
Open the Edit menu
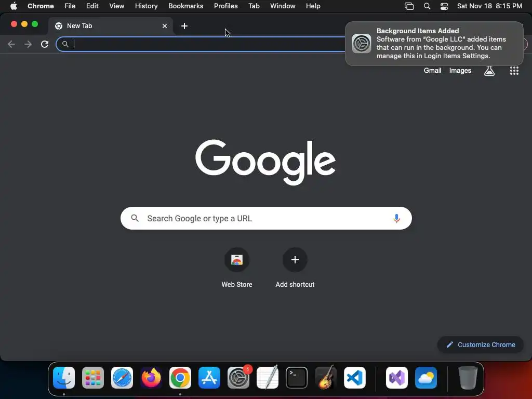point(92,6)
